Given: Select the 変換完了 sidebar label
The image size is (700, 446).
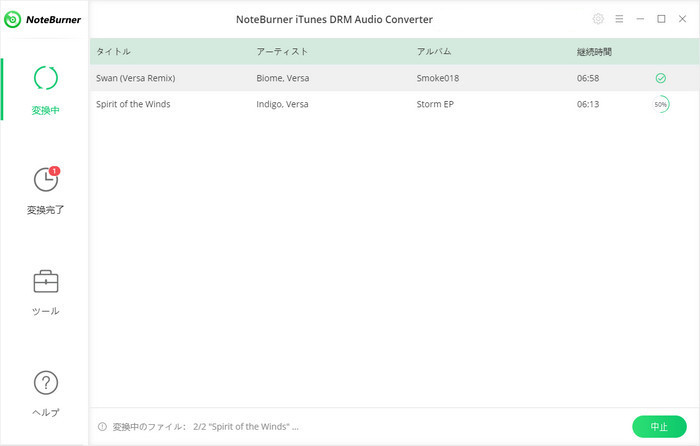Looking at the screenshot, I should (x=46, y=210).
